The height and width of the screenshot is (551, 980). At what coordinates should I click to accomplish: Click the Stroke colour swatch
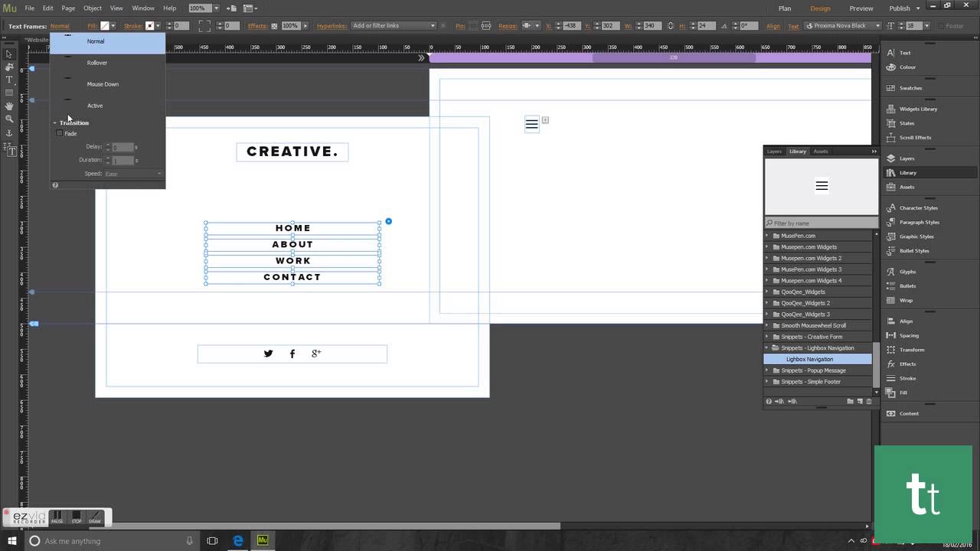pyautogui.click(x=150, y=26)
